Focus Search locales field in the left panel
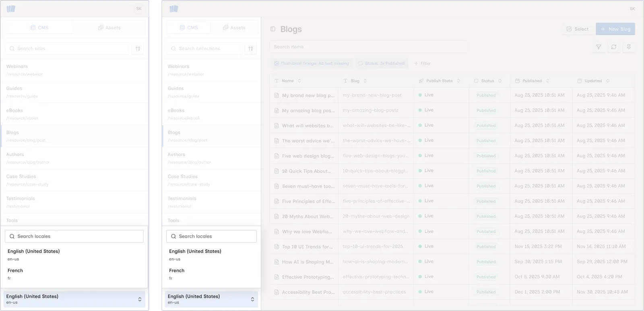644x311 pixels. (x=74, y=236)
